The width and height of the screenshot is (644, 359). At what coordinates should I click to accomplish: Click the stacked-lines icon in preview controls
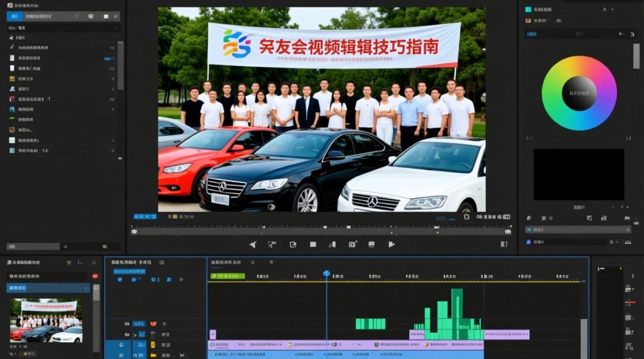pos(371,245)
